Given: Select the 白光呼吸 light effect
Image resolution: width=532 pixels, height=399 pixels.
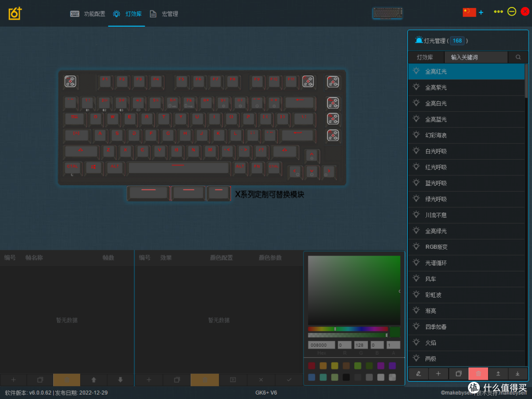Looking at the screenshot, I should tap(466, 151).
